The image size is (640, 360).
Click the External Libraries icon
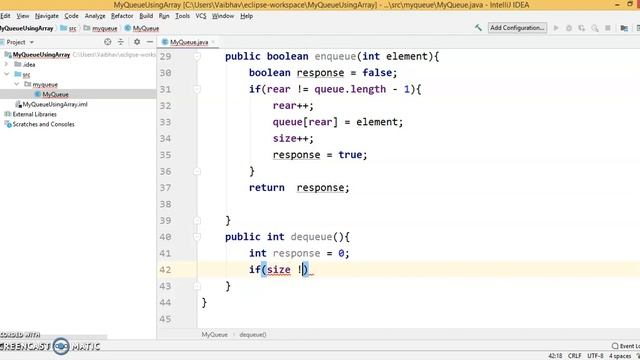pyautogui.click(x=7, y=114)
